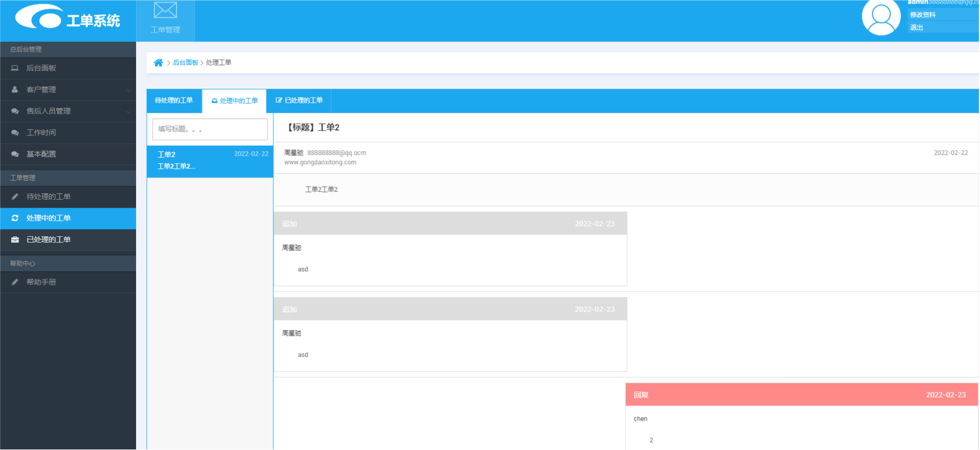Click the 修改资料 link
Image resolution: width=980 pixels, height=450 pixels.
[923, 15]
